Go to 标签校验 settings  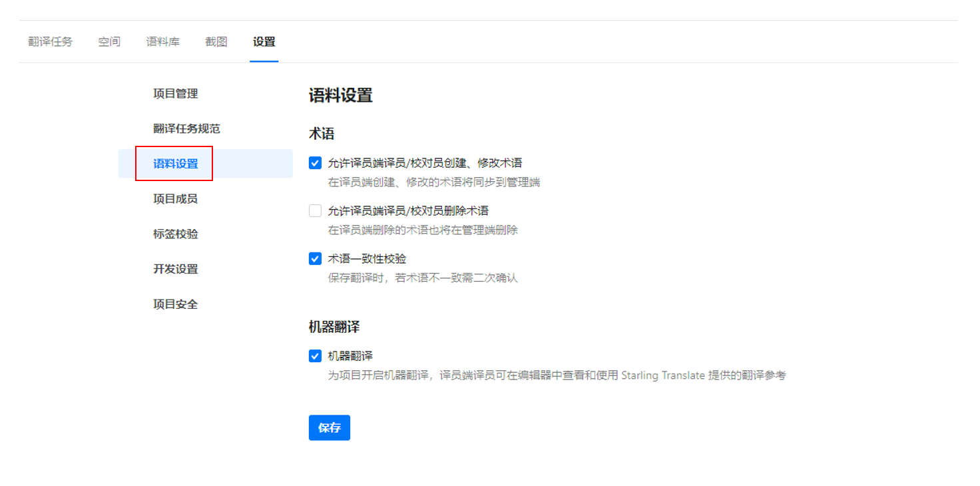click(x=176, y=234)
